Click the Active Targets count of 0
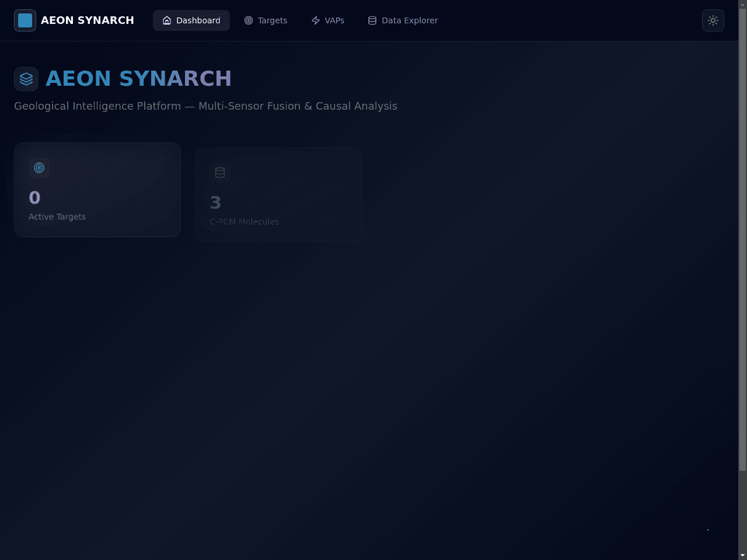This screenshot has height=560, width=747. (x=34, y=198)
